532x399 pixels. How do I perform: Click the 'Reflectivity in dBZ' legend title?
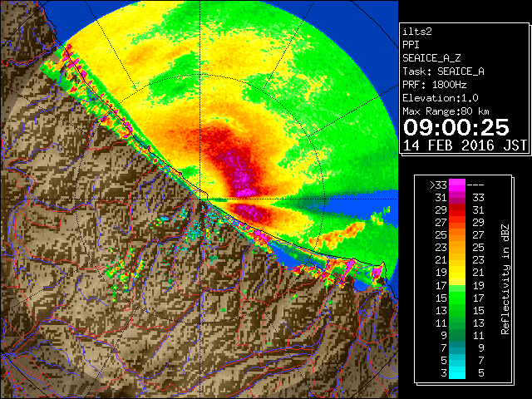coord(505,279)
